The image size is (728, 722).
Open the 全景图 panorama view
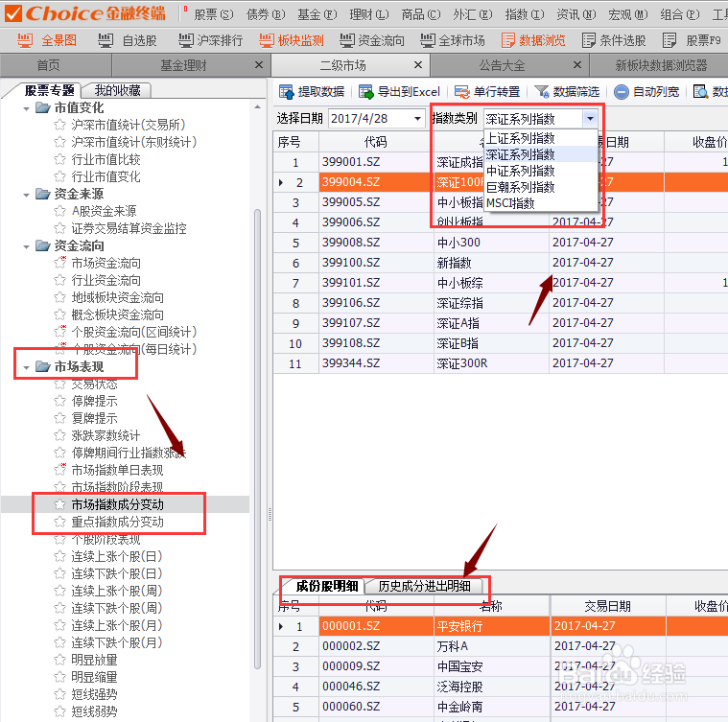(x=47, y=40)
